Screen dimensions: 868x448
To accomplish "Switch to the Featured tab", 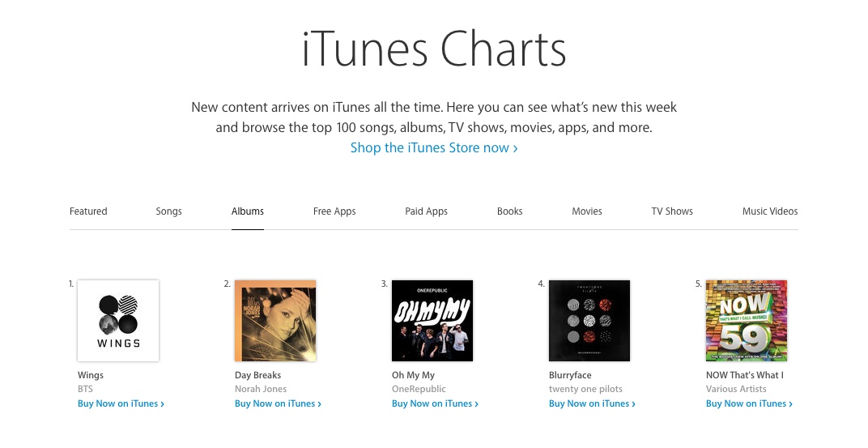I will 88,211.
